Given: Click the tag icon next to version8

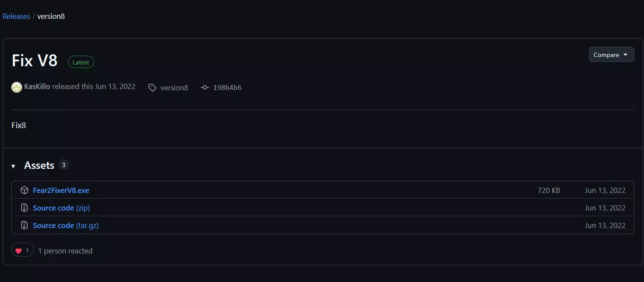Looking at the screenshot, I should [152, 88].
